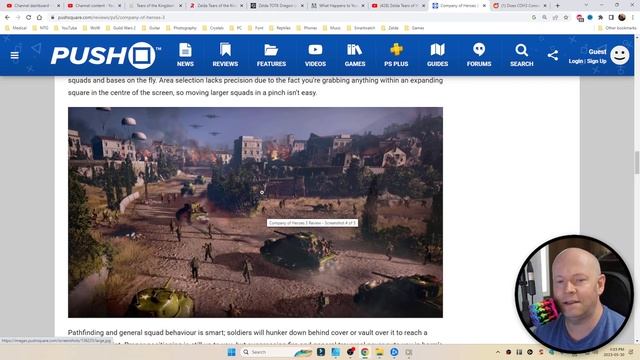The image size is (640, 360).
Task: Click the browser Home button
Action: coord(39,18)
